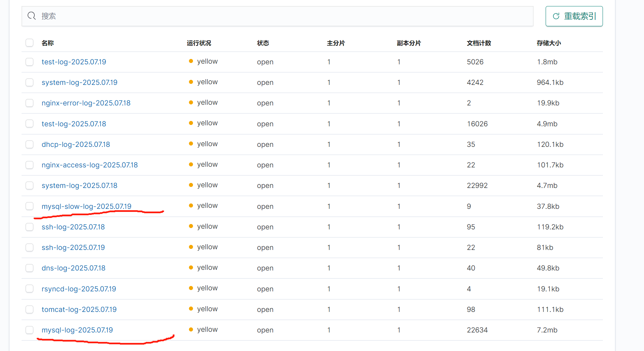Image resolution: width=644 pixels, height=351 pixels.
Task: Check the box for test-log-2025.07.18
Action: (30, 124)
